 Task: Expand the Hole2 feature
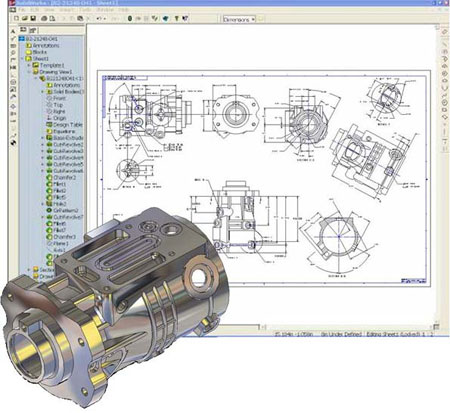[43, 204]
